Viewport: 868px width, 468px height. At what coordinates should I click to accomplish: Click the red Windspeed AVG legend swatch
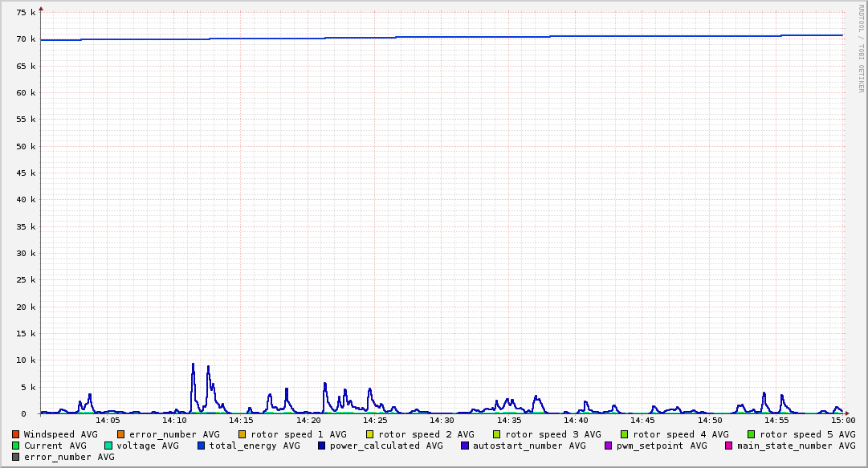(x=16, y=434)
